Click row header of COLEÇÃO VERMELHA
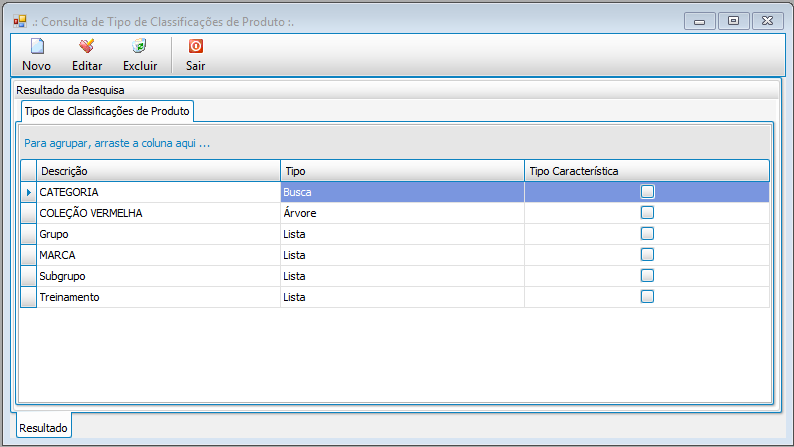794x447 pixels. [29, 213]
